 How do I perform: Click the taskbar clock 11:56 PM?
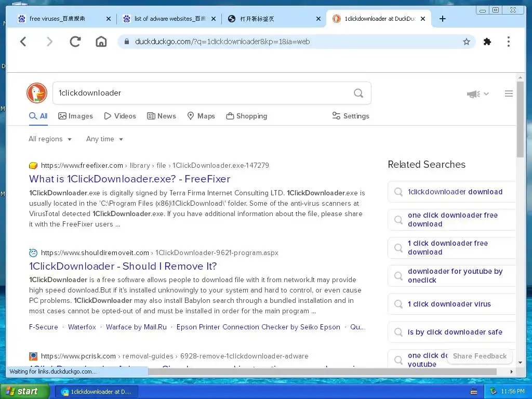513,392
